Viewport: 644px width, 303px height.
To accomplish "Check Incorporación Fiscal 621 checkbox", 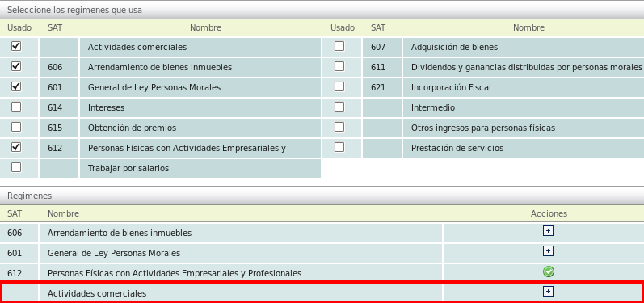I will [339, 86].
